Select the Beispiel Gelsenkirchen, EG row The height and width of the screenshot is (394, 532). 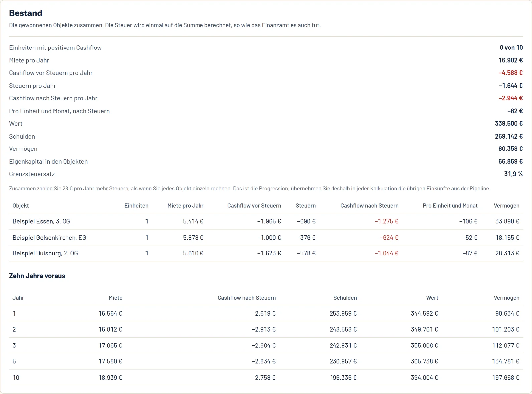coord(266,238)
